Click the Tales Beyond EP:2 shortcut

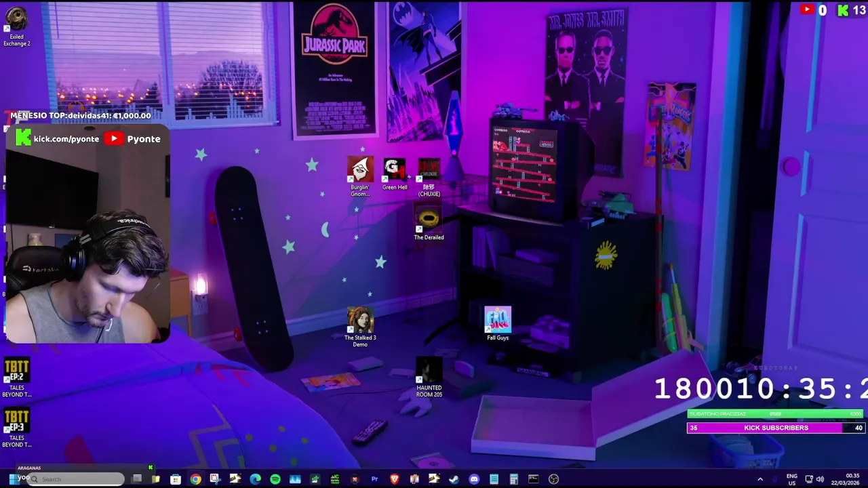(x=16, y=378)
